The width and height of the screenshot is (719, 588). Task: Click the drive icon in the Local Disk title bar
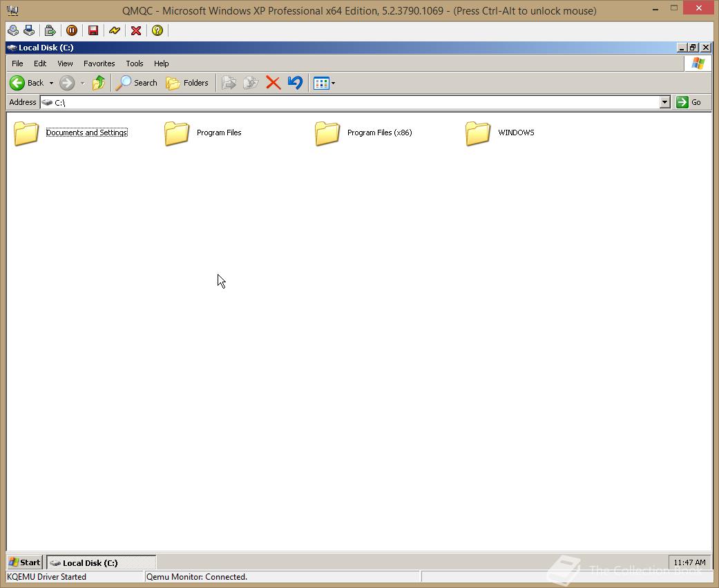click(12, 48)
